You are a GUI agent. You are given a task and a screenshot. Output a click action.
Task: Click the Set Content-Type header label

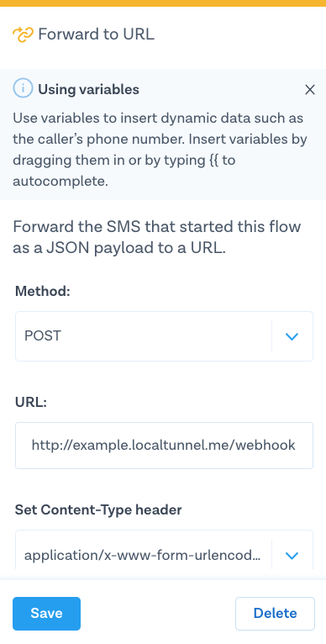click(x=98, y=509)
